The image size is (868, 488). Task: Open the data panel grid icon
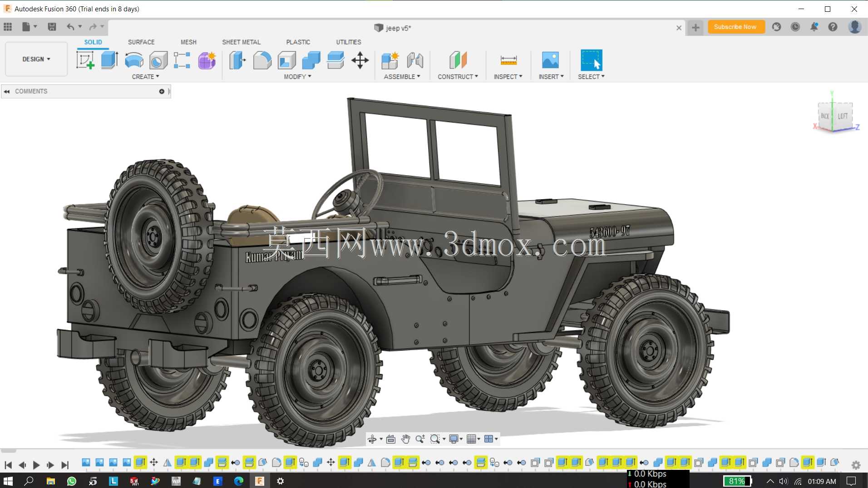[x=8, y=27]
